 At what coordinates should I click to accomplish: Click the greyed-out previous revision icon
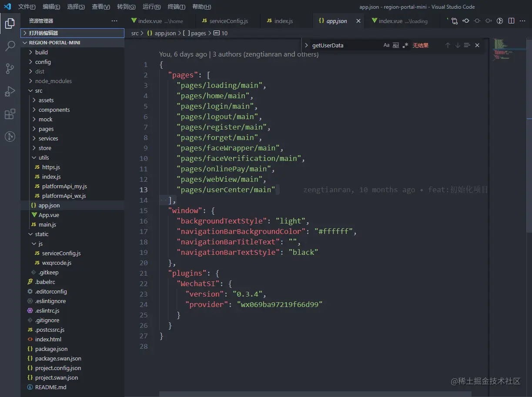pos(477,21)
